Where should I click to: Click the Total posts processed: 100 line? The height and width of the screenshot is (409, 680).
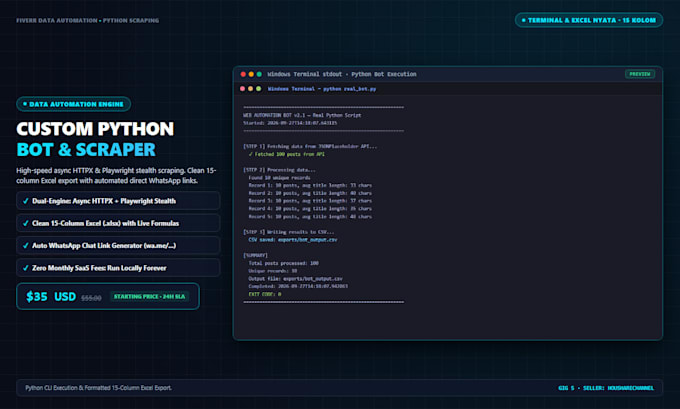(x=284, y=263)
